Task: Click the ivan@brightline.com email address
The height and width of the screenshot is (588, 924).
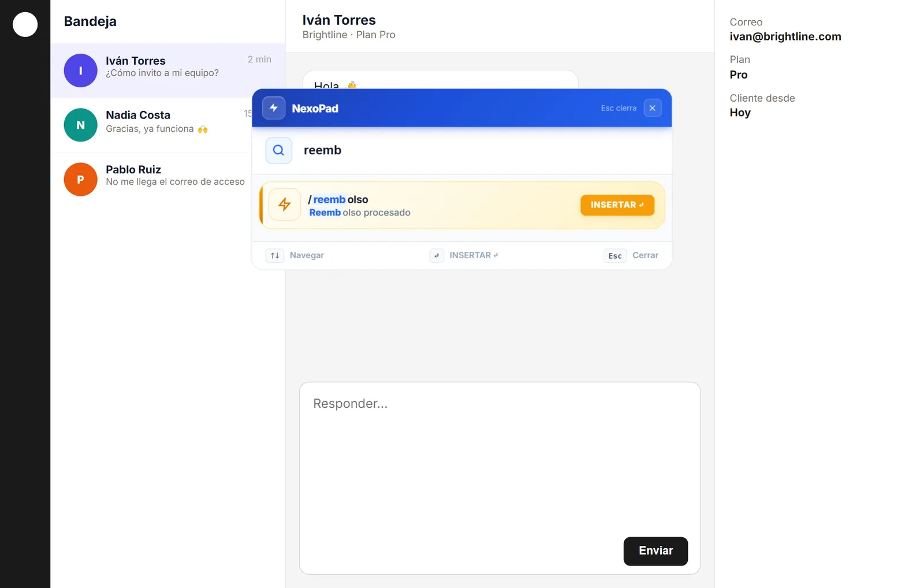Action: 785,36
